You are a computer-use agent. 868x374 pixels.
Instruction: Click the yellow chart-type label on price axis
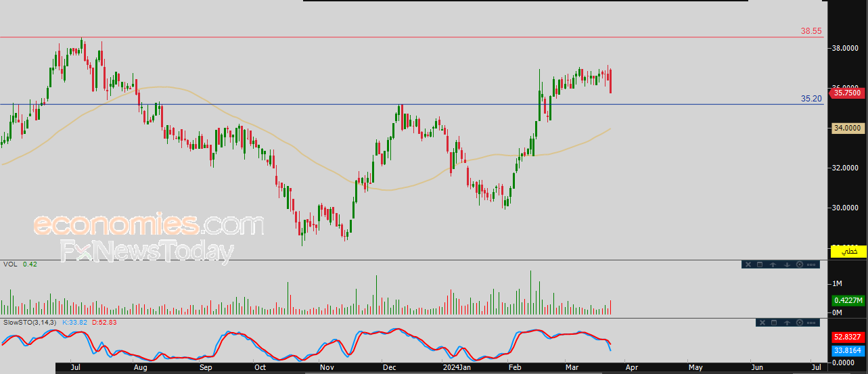(x=849, y=251)
